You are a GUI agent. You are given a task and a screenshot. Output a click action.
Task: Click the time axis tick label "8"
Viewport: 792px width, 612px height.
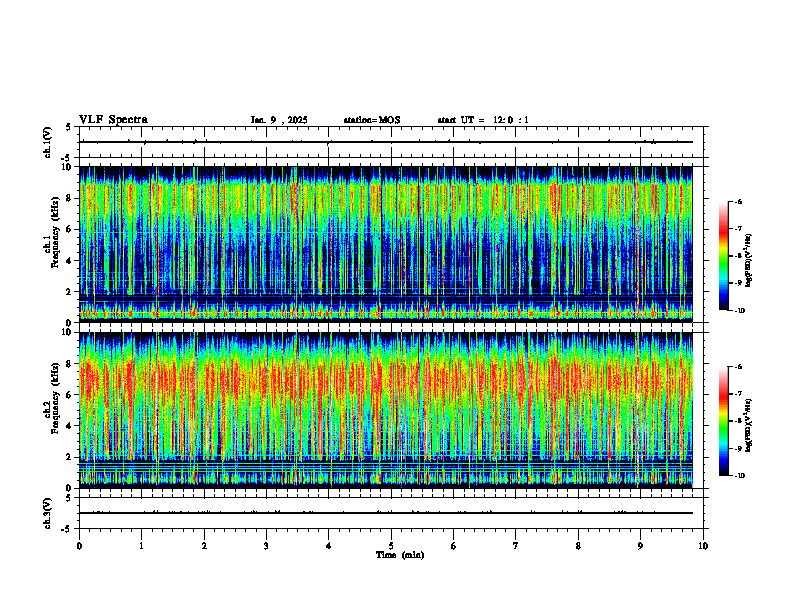(578, 546)
